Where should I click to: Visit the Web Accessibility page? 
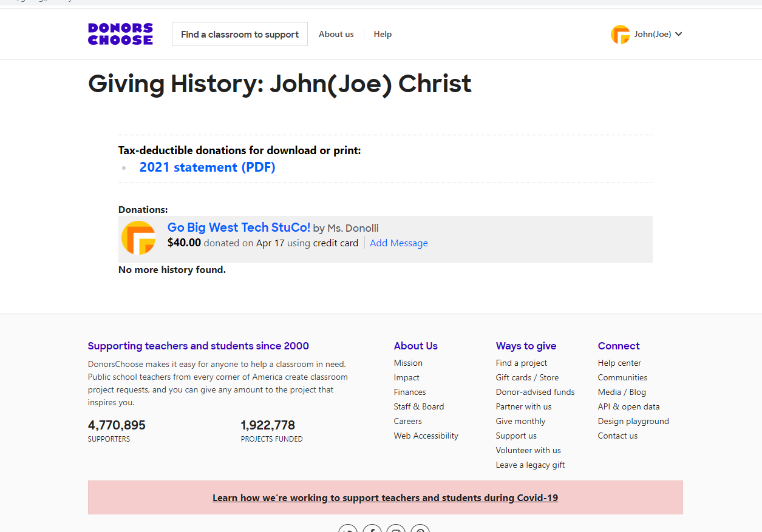point(426,436)
